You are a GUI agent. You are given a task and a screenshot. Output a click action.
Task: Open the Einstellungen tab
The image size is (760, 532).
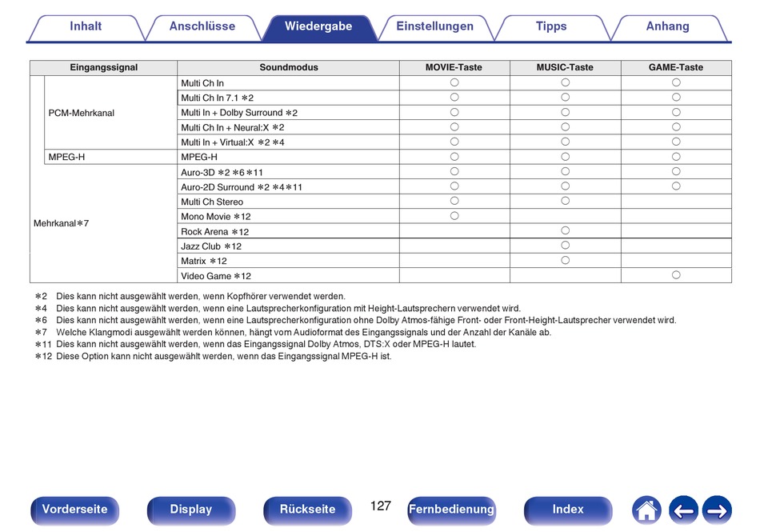434,27
